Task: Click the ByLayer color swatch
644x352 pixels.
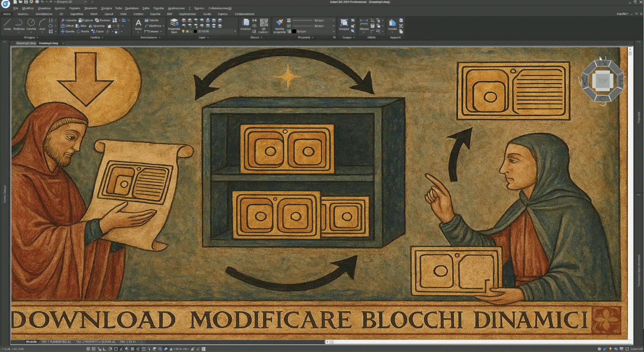Action: click(x=294, y=31)
